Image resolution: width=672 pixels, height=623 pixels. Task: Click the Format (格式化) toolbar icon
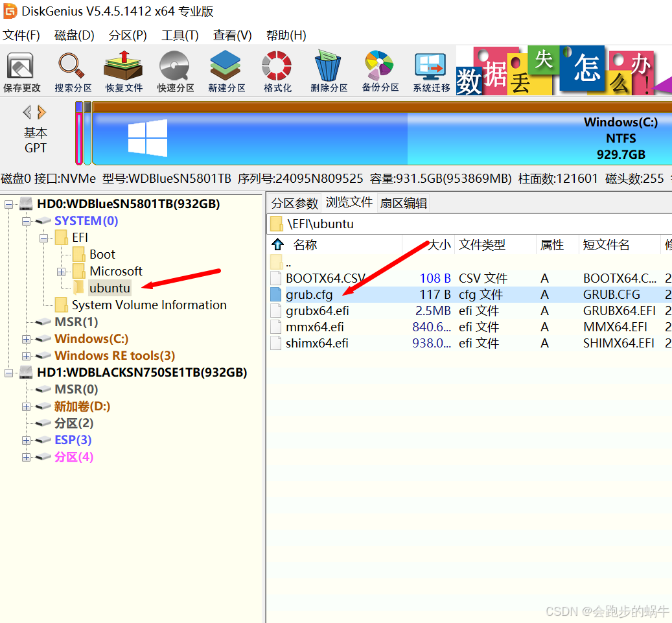click(277, 71)
